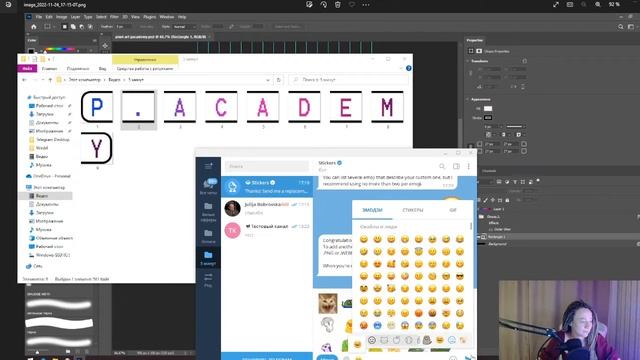Open Network in Explorer sidebar
Viewport: 640px width, 360px height.
tap(34, 266)
